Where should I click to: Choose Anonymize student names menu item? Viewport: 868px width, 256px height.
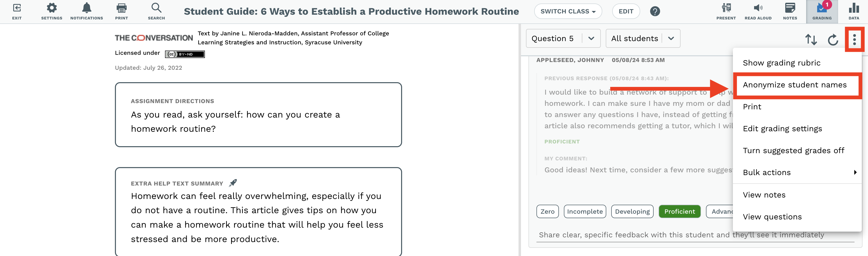(x=794, y=85)
